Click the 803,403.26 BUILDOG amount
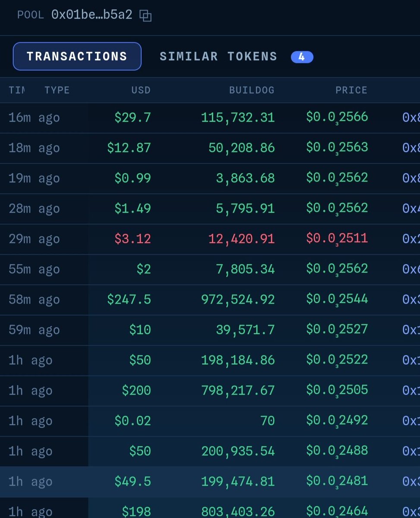 click(x=238, y=512)
